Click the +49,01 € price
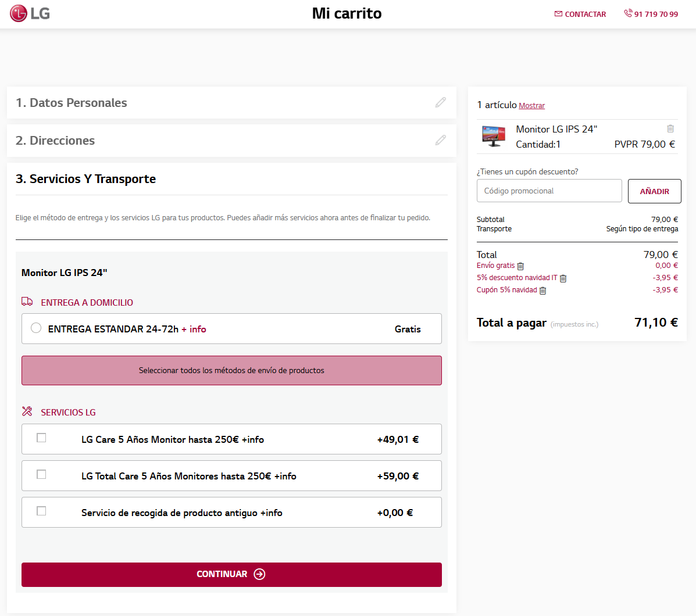 [398, 439]
